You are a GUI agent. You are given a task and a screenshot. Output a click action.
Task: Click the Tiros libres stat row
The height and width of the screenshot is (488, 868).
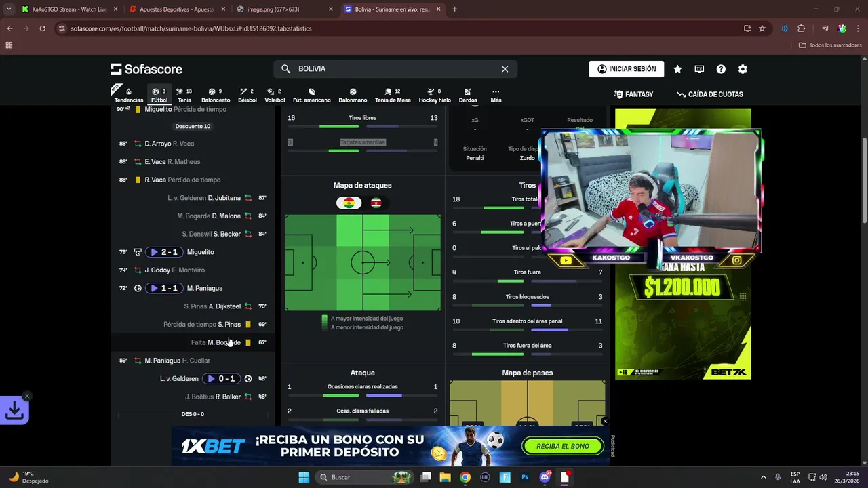[363, 120]
